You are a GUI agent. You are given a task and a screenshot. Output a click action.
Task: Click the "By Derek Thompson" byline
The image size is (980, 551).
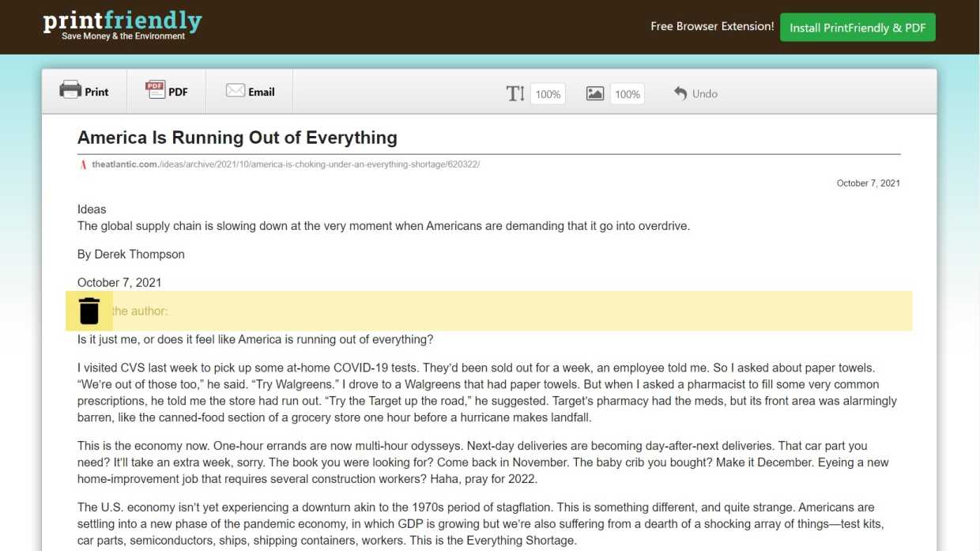pyautogui.click(x=131, y=255)
